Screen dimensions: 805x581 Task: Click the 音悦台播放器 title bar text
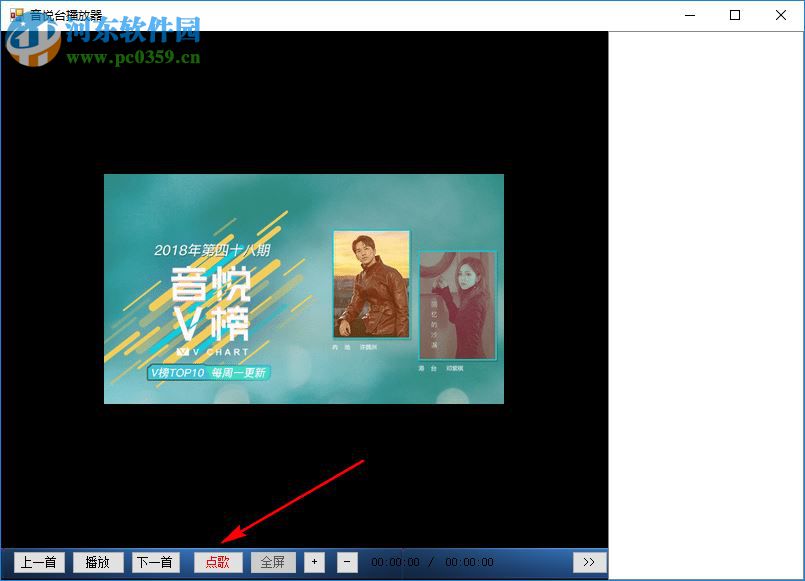tap(60, 16)
